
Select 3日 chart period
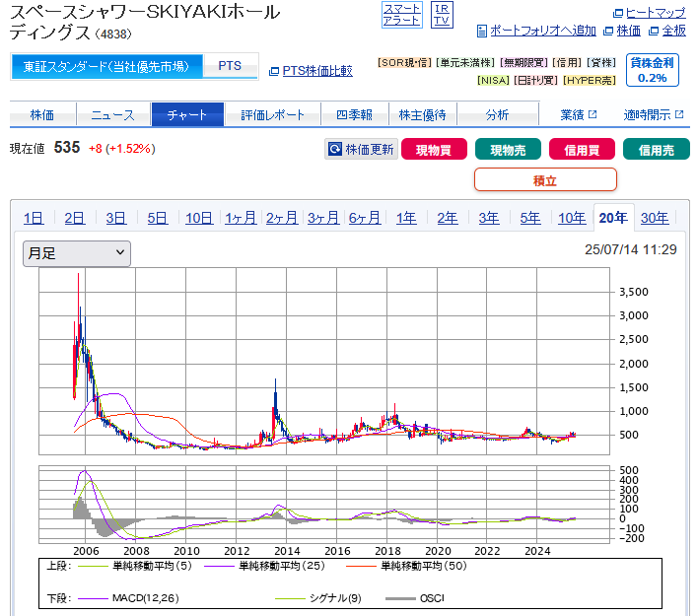pyautogui.click(x=116, y=218)
